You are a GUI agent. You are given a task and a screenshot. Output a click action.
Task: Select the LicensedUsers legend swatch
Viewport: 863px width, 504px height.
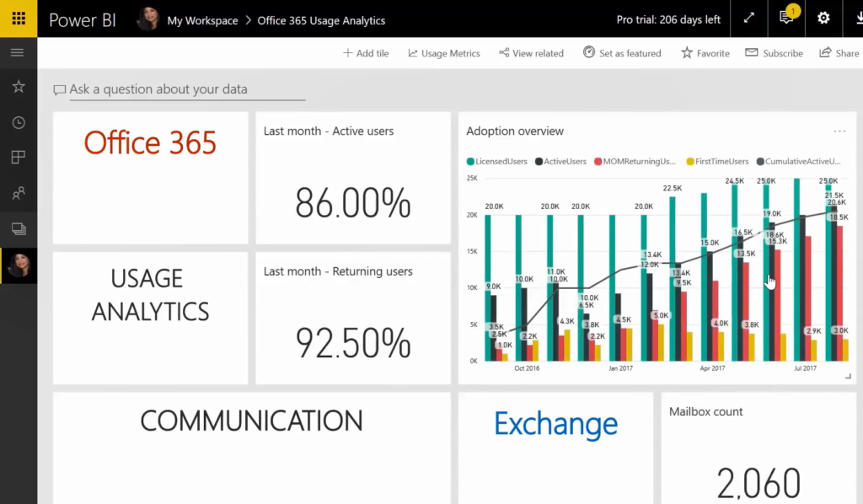pyautogui.click(x=470, y=161)
